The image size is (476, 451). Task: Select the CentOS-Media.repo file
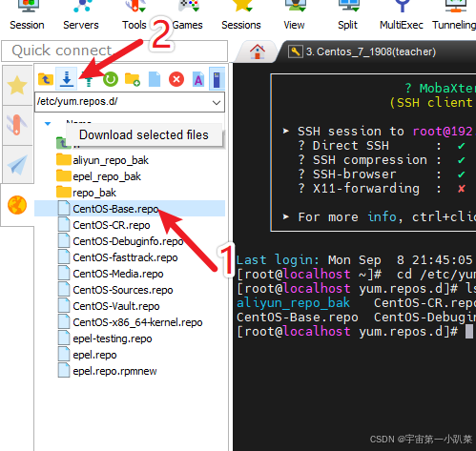click(118, 274)
